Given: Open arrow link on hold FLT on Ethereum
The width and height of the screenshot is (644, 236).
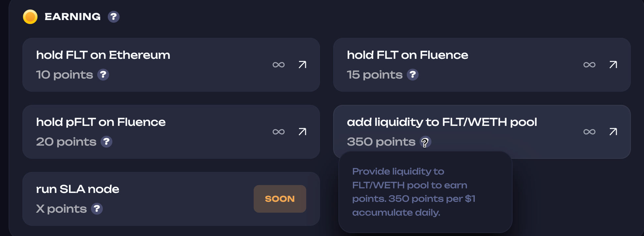Looking at the screenshot, I should click(x=302, y=65).
